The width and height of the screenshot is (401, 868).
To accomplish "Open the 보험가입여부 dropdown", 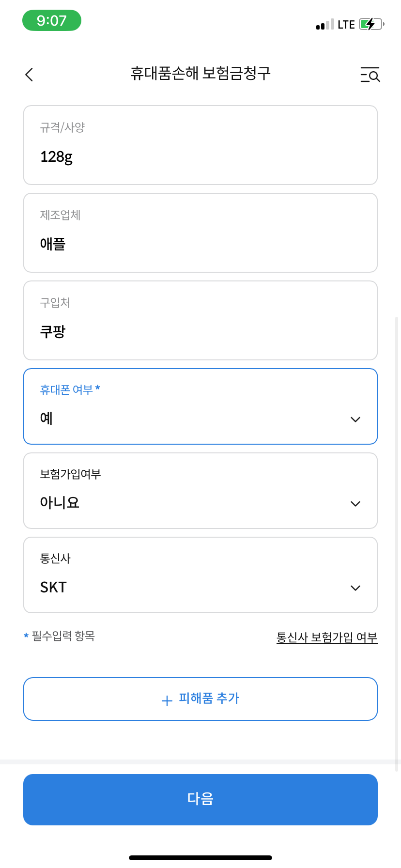I will 200,491.
